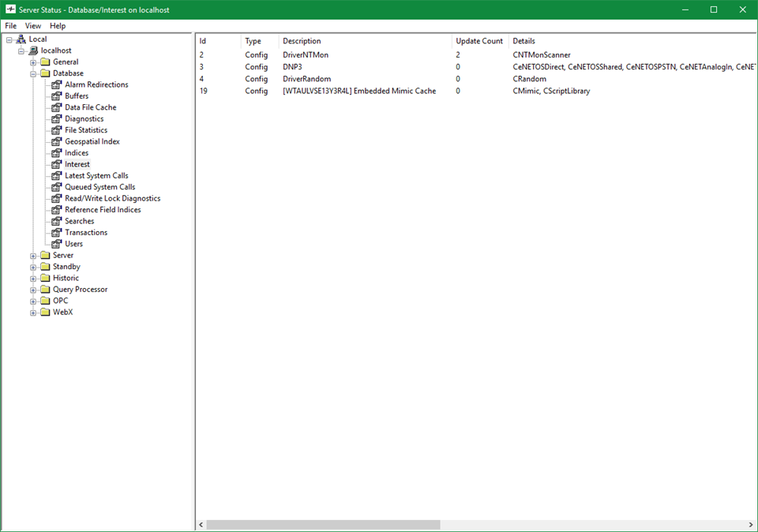Select the DriverNTMon row
The height and width of the screenshot is (532, 758).
(305, 55)
